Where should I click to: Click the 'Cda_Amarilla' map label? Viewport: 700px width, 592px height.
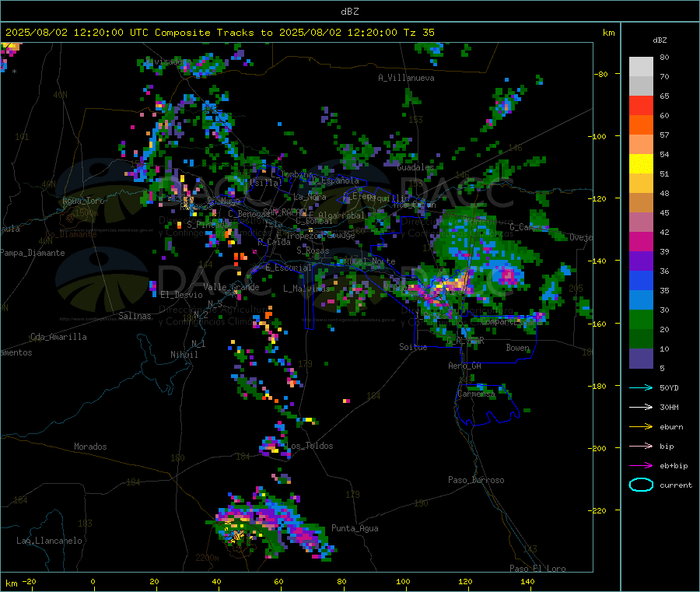point(58,337)
